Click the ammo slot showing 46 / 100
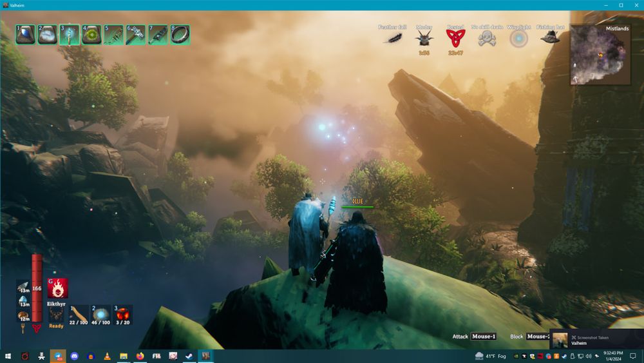This screenshot has height=363, width=644. (x=100, y=315)
